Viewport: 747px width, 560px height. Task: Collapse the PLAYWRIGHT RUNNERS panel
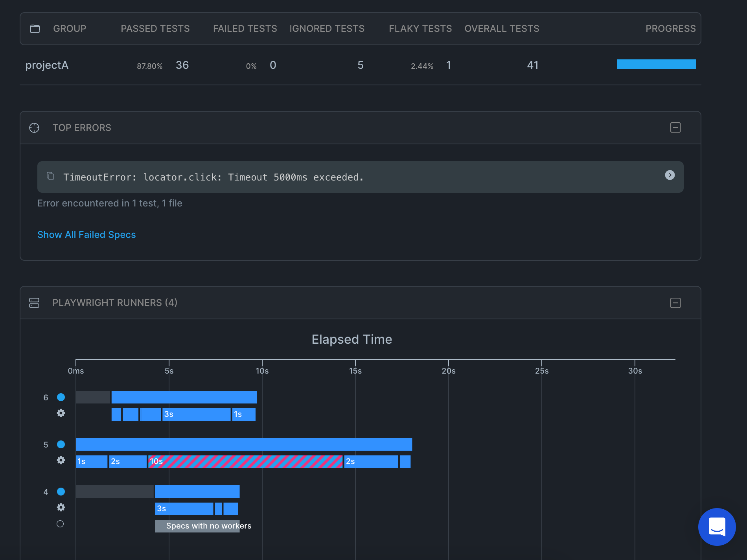[675, 303]
